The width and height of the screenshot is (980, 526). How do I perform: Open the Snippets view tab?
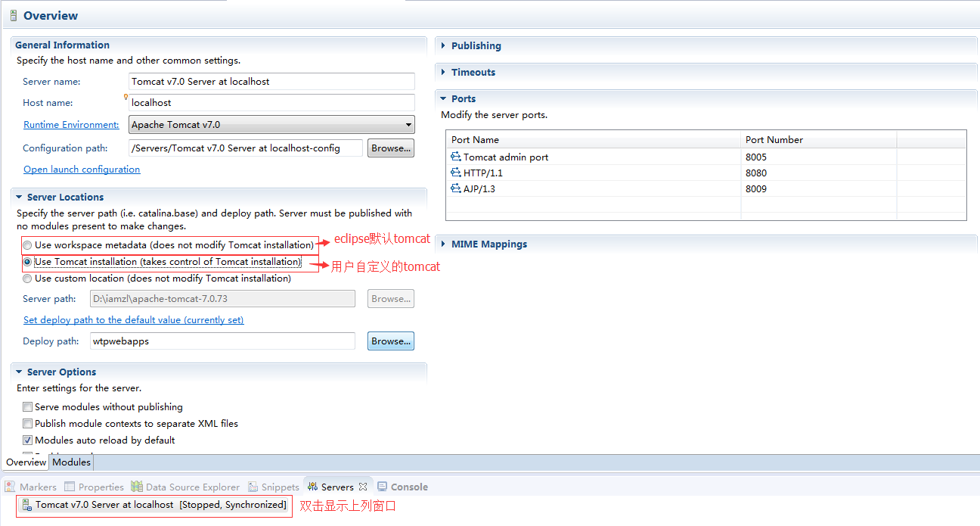(x=272, y=487)
